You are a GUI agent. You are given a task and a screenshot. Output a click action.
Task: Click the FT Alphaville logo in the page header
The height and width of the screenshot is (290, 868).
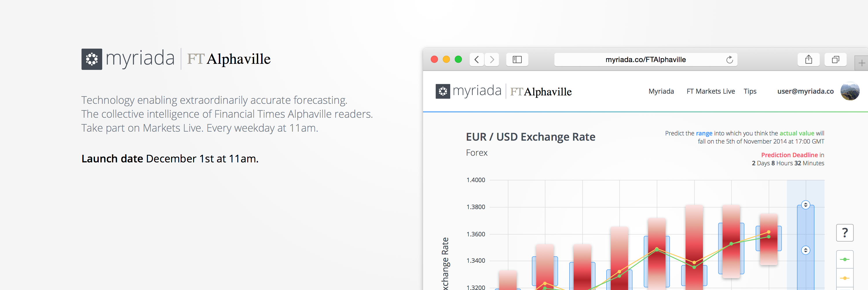point(541,91)
